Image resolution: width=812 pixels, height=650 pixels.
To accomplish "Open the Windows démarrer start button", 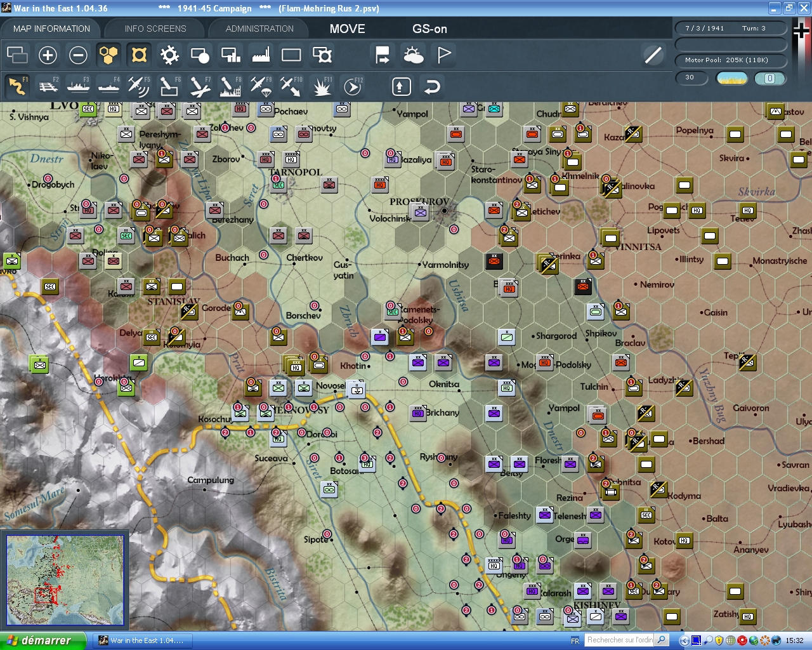I will 43,640.
